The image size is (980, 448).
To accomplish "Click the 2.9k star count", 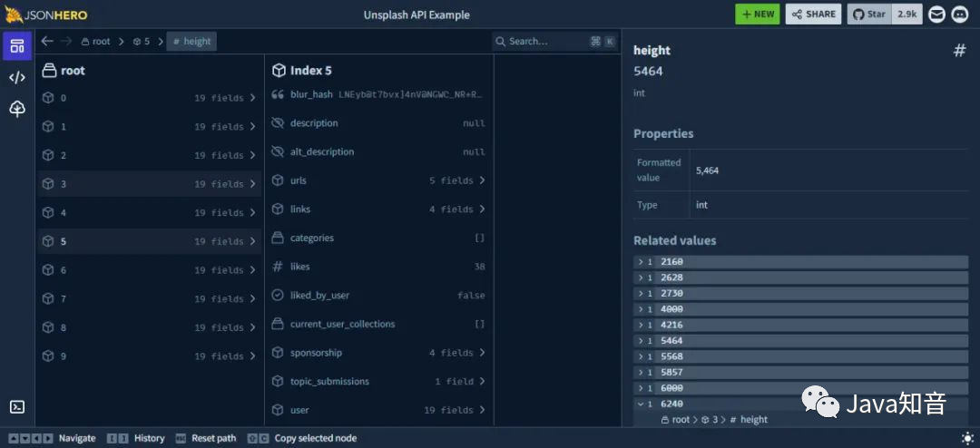I will (906, 15).
